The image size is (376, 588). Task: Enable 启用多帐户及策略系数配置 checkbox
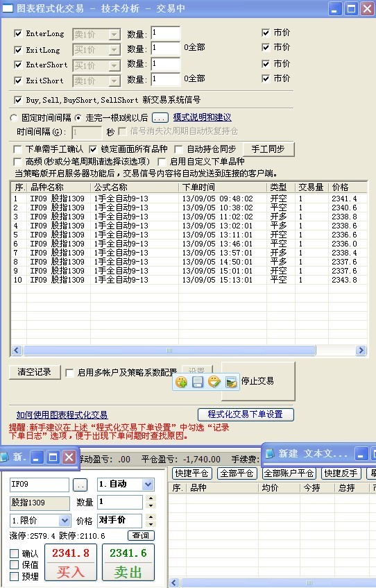(69, 373)
